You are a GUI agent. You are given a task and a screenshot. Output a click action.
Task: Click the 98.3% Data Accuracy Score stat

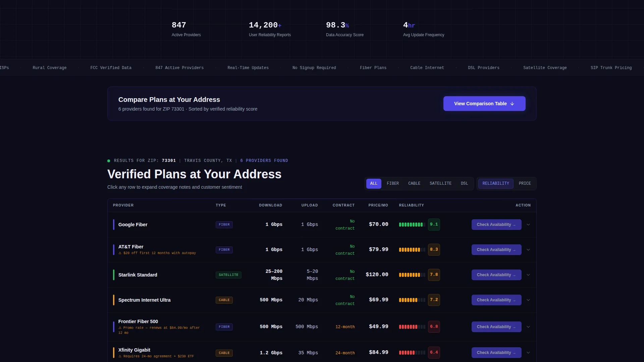344,29
